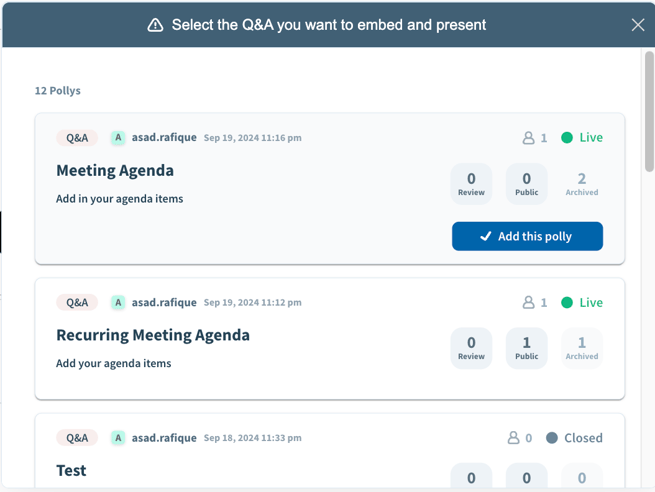The image size is (655, 492).
Task: Click the participant icon on Recurring Meeting Agenda
Action: [528, 302]
